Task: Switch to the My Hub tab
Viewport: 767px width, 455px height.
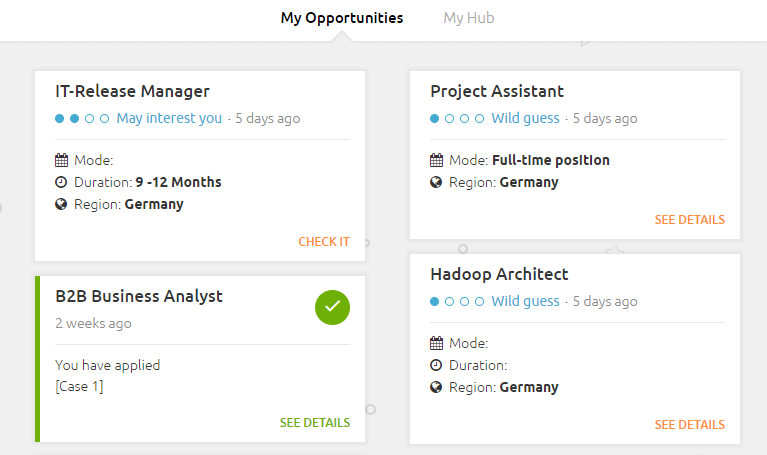Action: (469, 18)
